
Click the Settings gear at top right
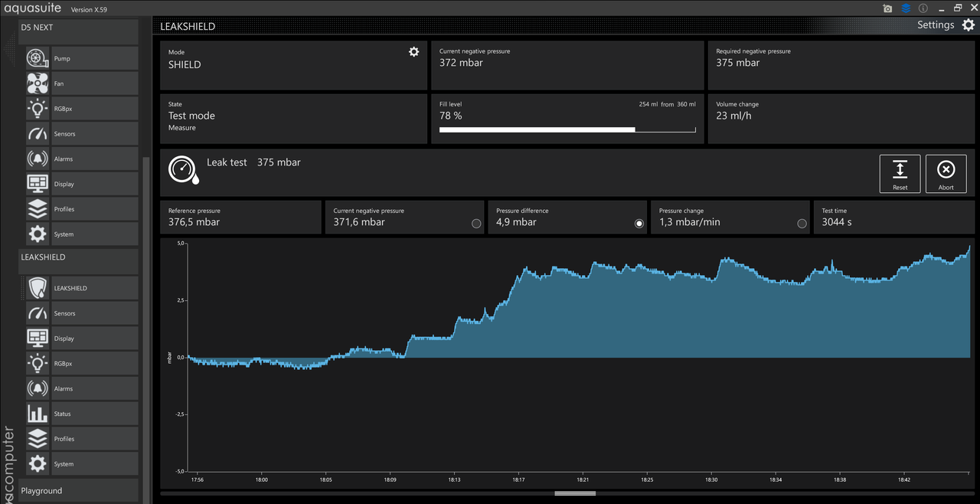969,25
